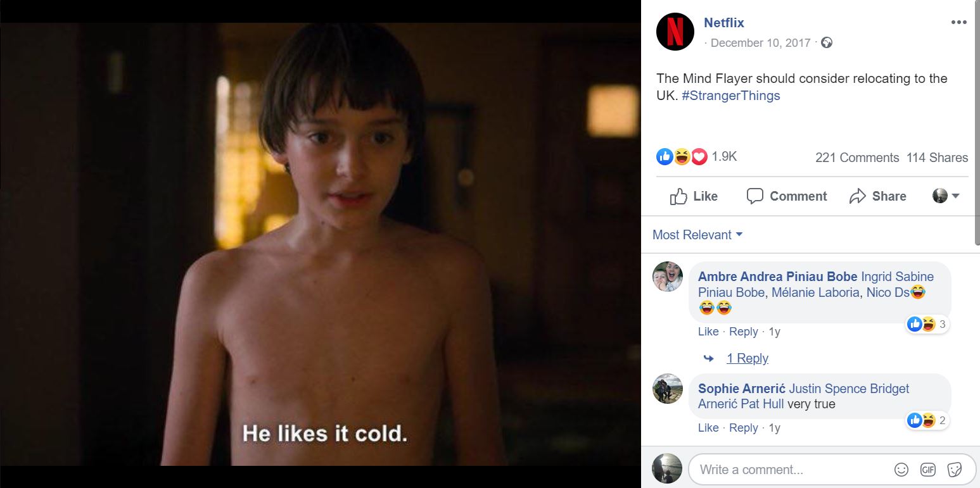Expand the 1 Reply thread
980x488 pixels.
pos(748,358)
